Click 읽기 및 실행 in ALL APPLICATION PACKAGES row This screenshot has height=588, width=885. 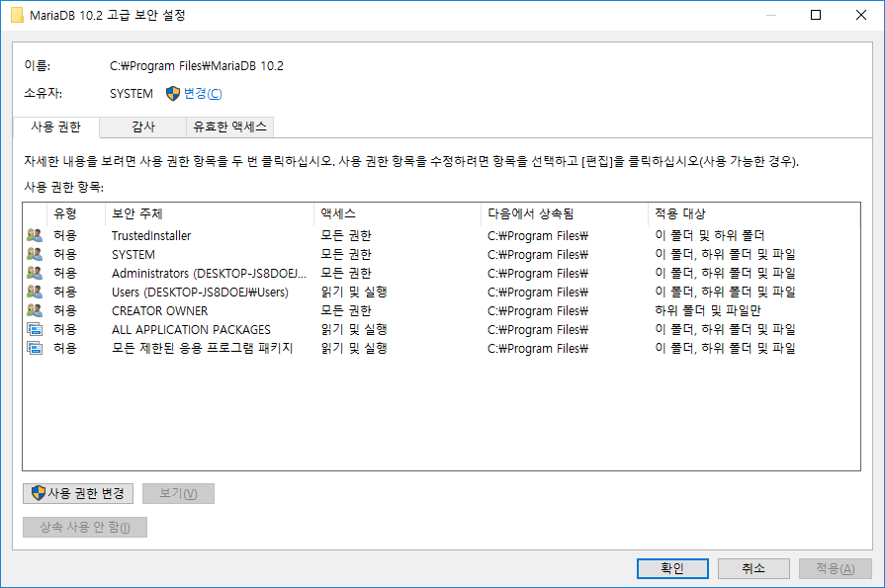click(354, 329)
